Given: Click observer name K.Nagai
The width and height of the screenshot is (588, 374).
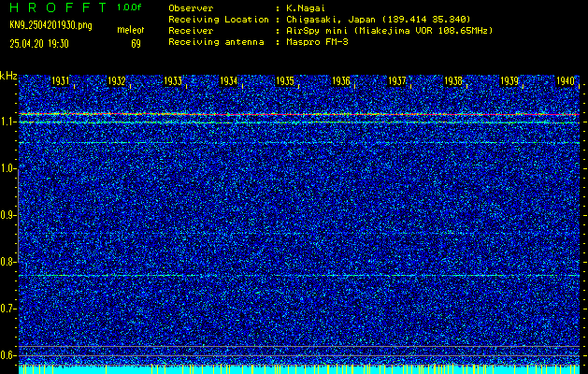Looking at the screenshot, I should [306, 8].
